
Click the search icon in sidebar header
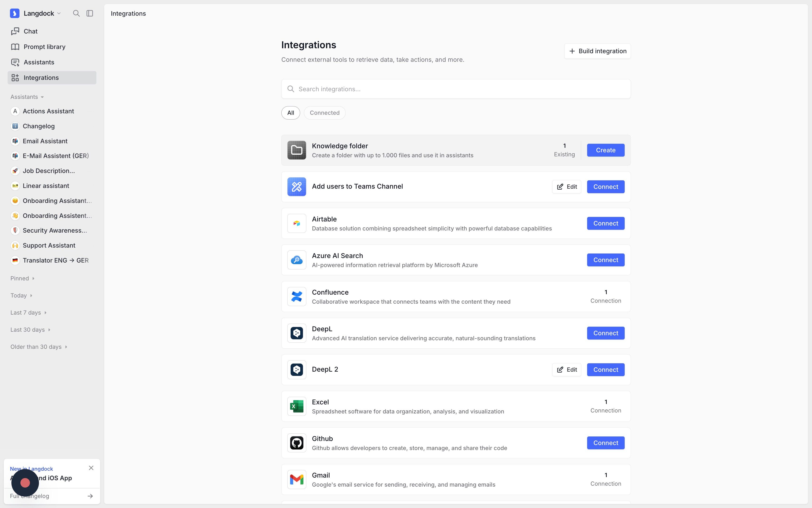click(x=76, y=14)
